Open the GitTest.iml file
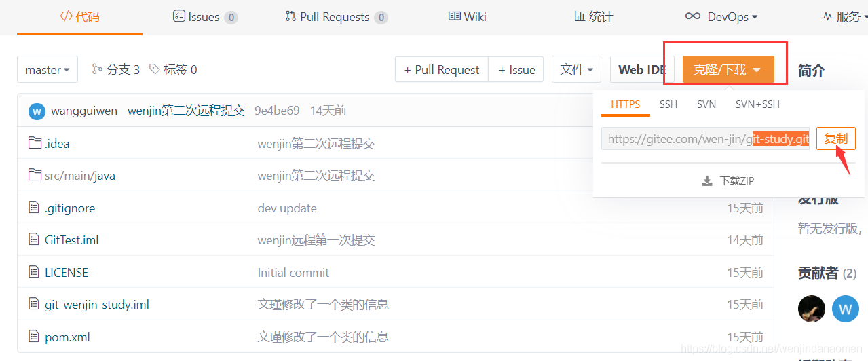Image resolution: width=868 pixels, height=361 pixels. click(72, 240)
